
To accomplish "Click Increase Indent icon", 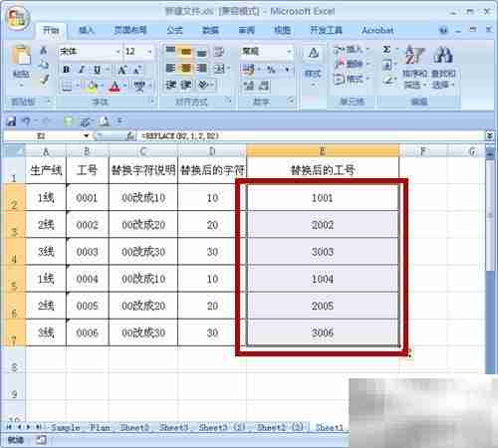I will click(186, 85).
